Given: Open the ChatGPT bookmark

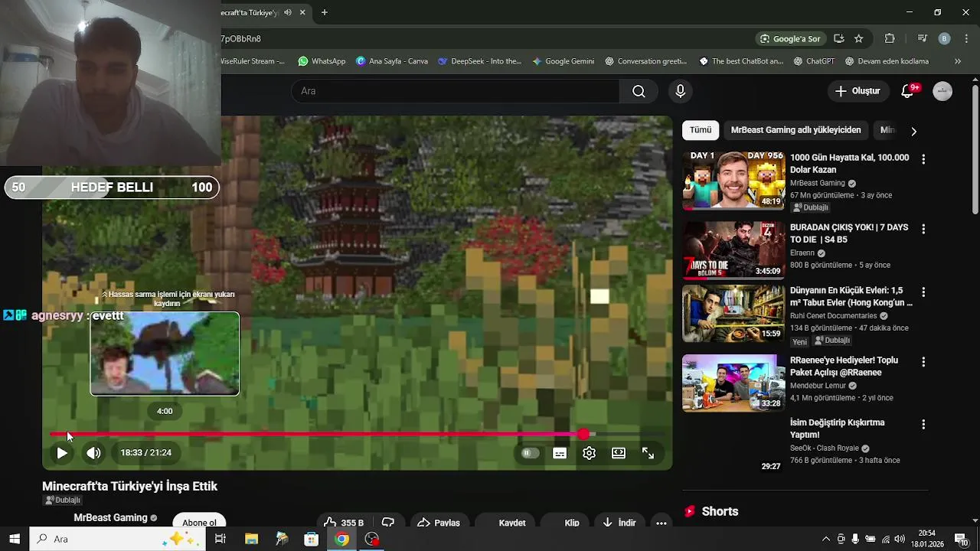Looking at the screenshot, I should coord(814,61).
